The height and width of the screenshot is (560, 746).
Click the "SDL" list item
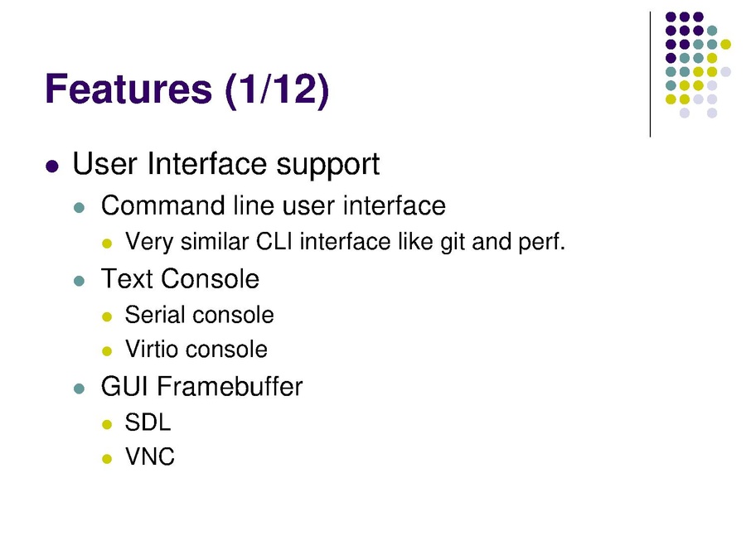tap(148, 423)
